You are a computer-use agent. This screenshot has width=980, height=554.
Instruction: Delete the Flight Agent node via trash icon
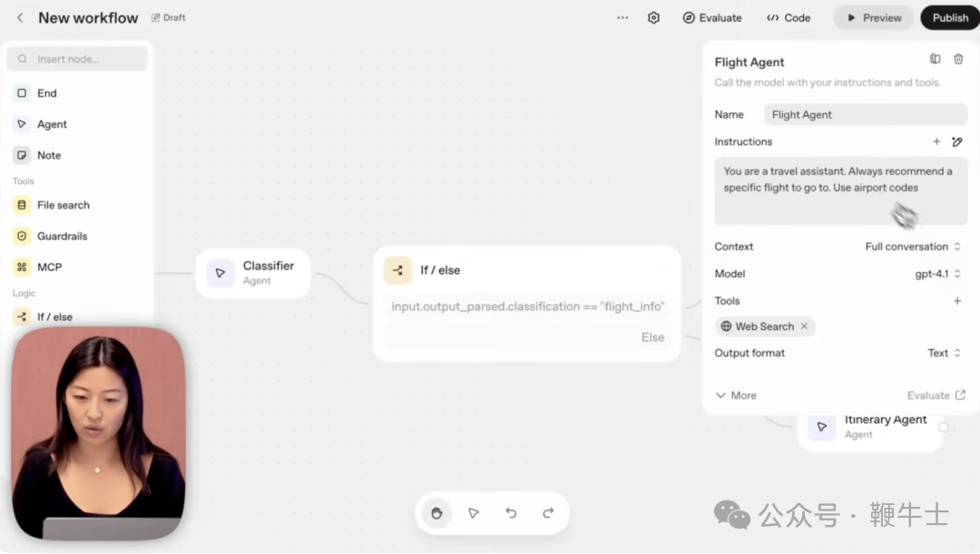tap(958, 60)
